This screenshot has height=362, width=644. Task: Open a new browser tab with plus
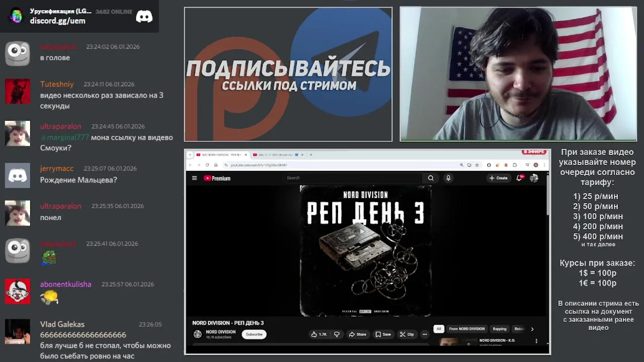(x=311, y=155)
